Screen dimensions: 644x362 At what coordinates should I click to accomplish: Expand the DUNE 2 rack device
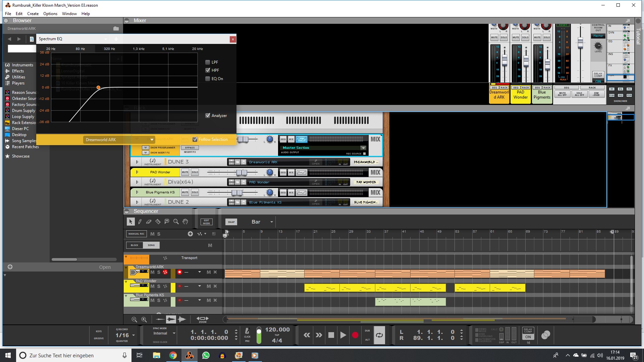click(137, 202)
